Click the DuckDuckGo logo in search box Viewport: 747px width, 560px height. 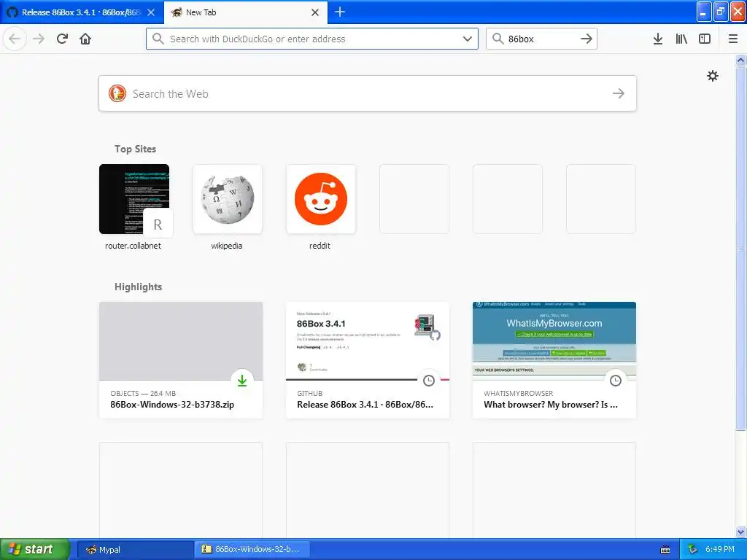[117, 93]
